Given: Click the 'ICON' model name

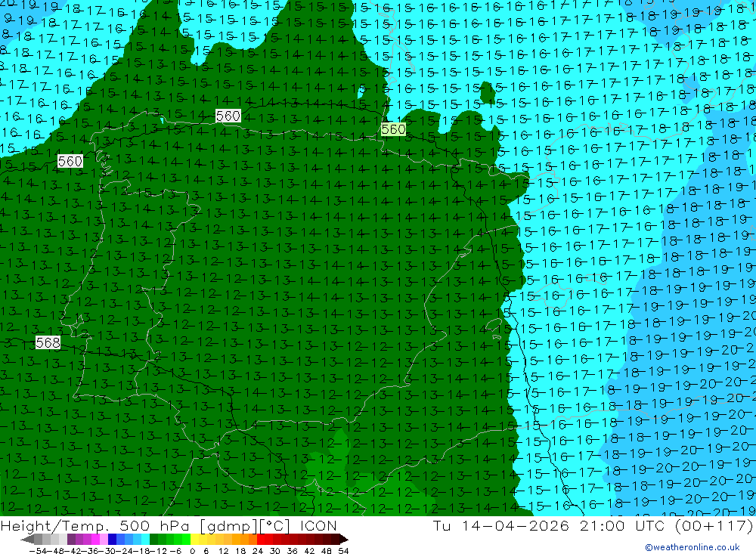Looking at the screenshot, I should [x=319, y=526].
